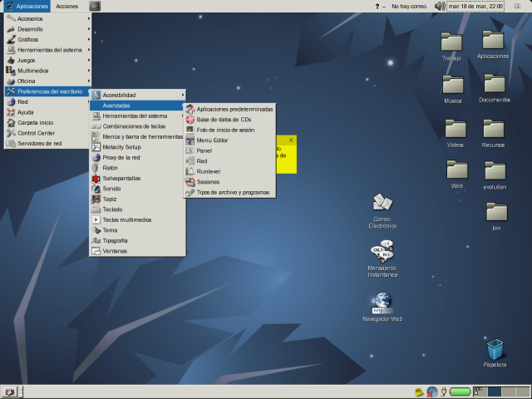Click the date and time clock button

click(x=475, y=6)
